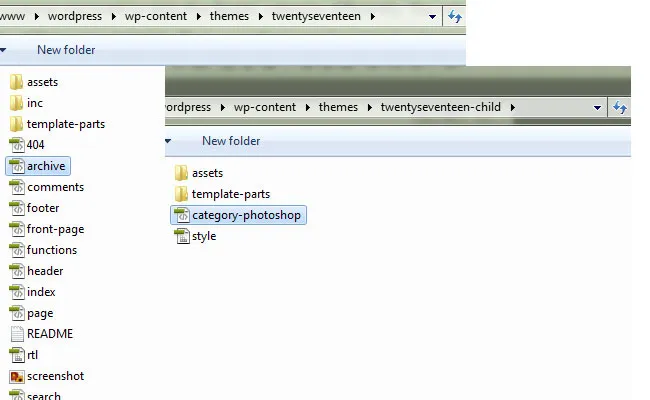Open the assets folder in twentyseventeen
650x400 pixels.
click(41, 82)
